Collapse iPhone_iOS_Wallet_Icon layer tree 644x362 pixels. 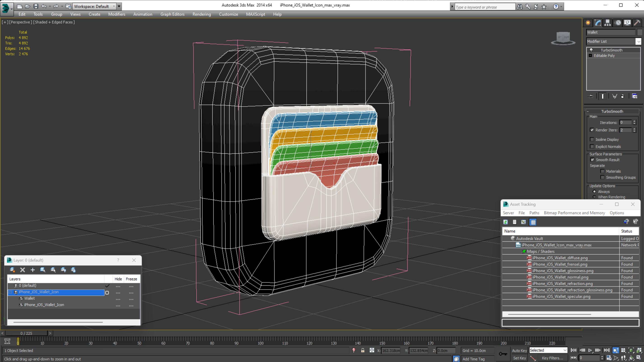point(10,292)
